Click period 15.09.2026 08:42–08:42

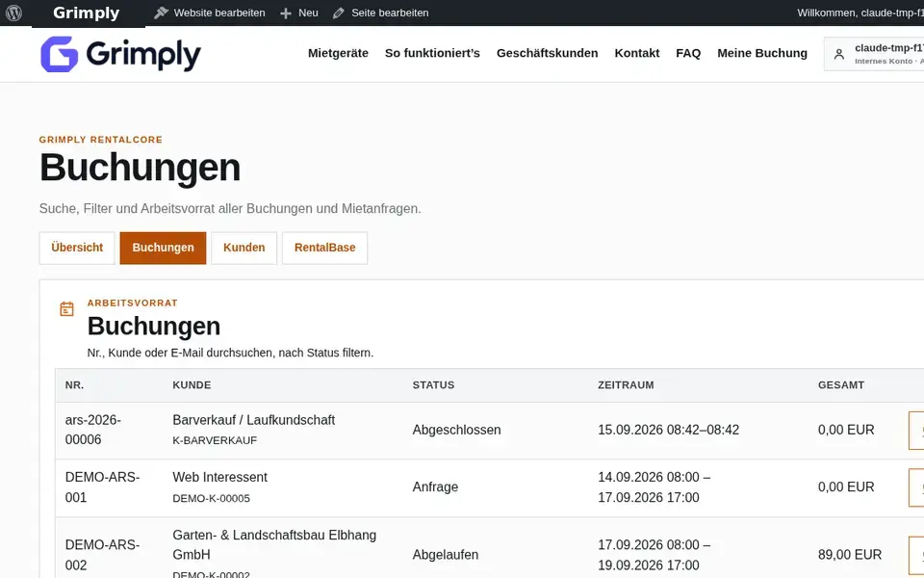[x=668, y=430]
